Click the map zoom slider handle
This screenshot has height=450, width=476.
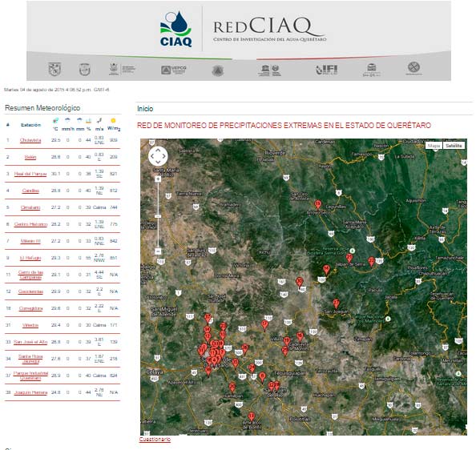coord(158,216)
